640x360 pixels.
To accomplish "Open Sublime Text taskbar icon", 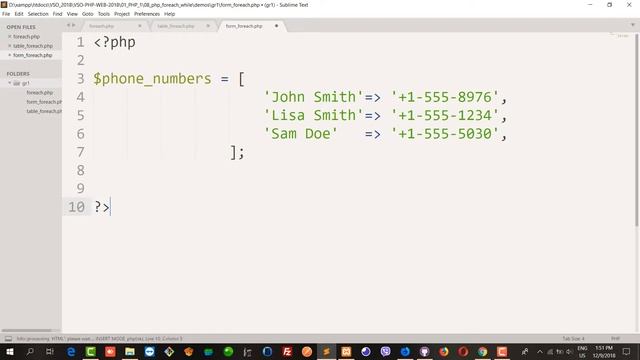I will pyautogui.click(x=326, y=351).
